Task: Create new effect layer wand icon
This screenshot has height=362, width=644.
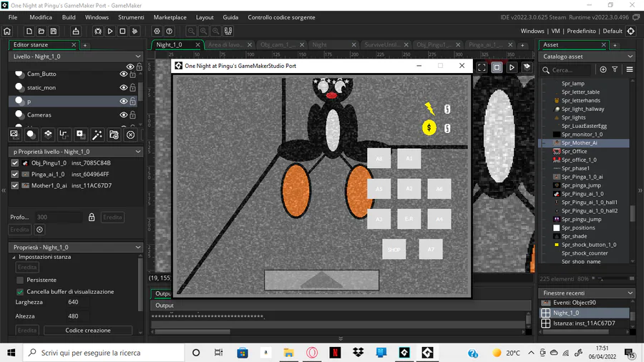Action: 97,134
